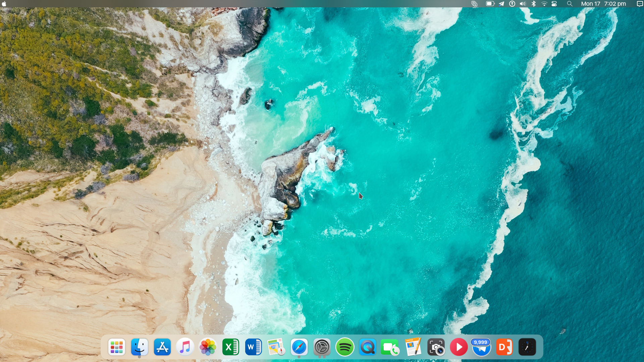Open the Wi-Fi menu in the menu bar
The image size is (644, 362).
tap(544, 4)
